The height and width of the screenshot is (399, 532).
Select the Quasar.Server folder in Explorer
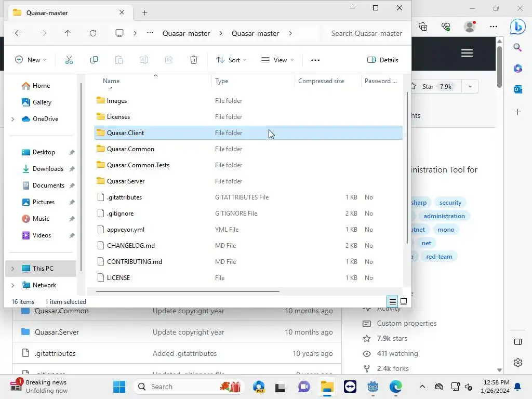point(248,181)
